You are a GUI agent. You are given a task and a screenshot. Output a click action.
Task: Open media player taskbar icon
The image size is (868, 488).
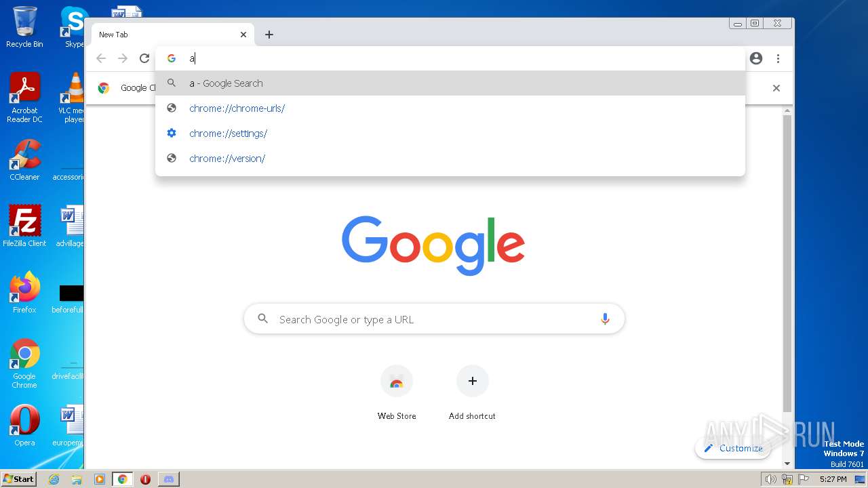point(100,479)
